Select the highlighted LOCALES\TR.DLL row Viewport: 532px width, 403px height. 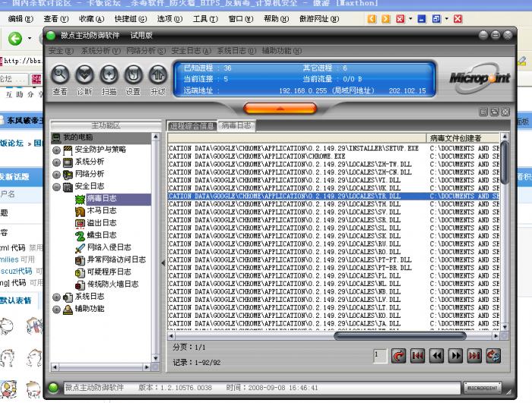coord(334,196)
